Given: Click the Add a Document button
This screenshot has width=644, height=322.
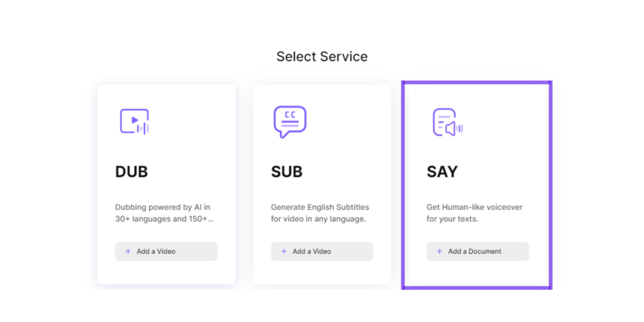Looking at the screenshot, I should pyautogui.click(x=478, y=252).
